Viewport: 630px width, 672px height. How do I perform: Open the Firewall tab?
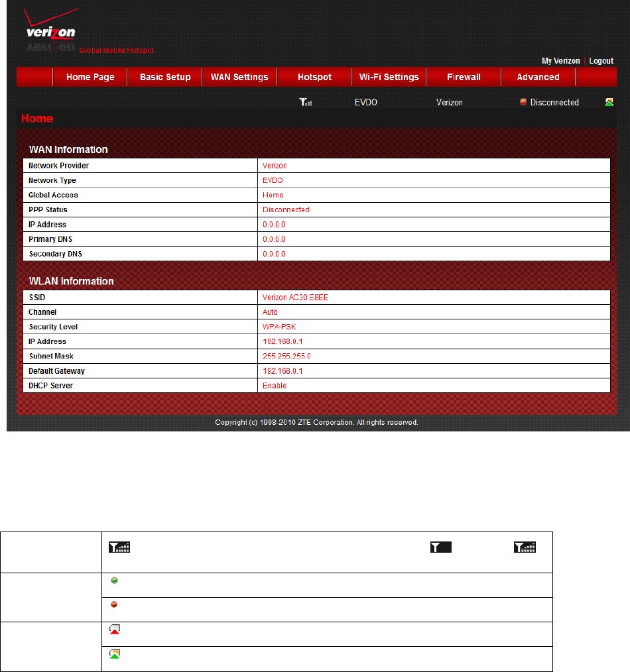[x=464, y=77]
